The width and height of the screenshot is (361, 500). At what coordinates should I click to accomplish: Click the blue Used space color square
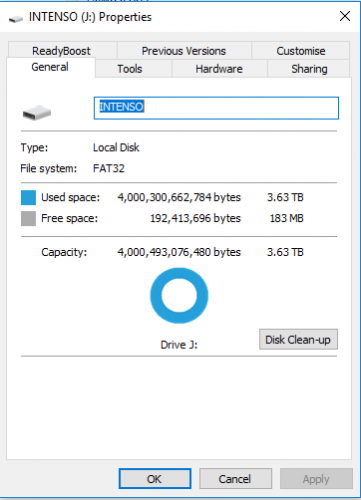(x=28, y=197)
